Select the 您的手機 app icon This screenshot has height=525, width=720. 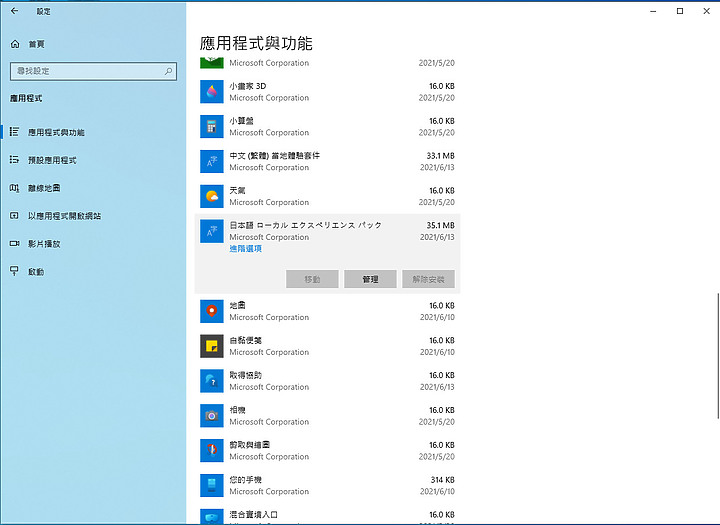pyautogui.click(x=212, y=485)
